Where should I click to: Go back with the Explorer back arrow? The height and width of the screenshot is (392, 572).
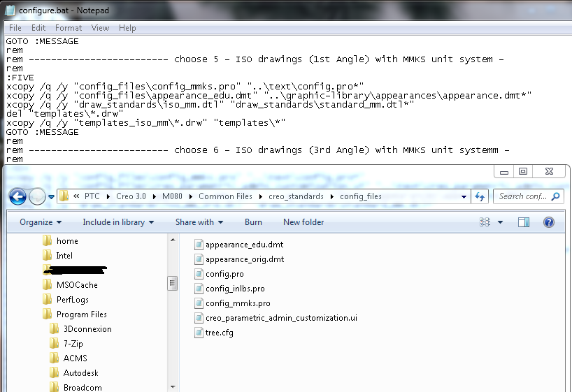pyautogui.click(x=17, y=197)
